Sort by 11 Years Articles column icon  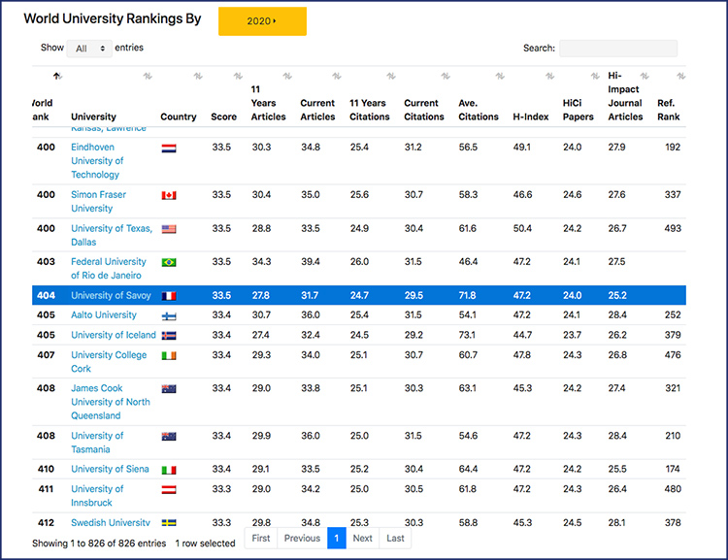coord(287,76)
